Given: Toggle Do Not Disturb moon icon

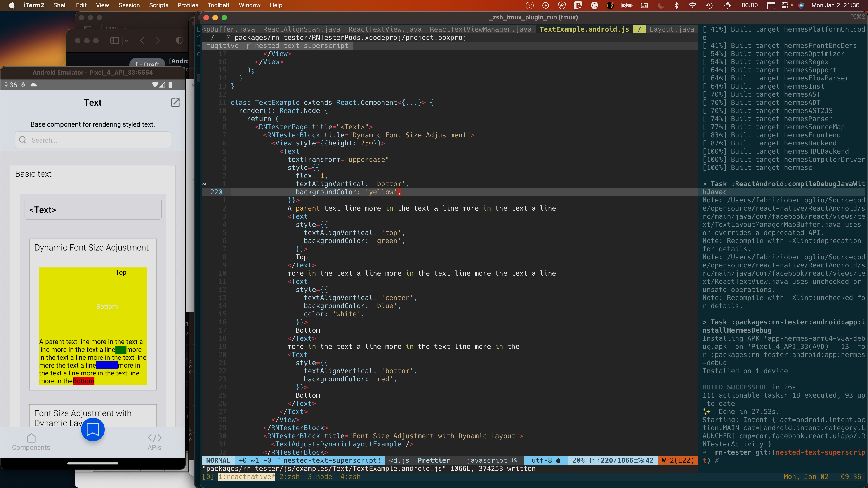Looking at the screenshot, I should [x=661, y=5].
